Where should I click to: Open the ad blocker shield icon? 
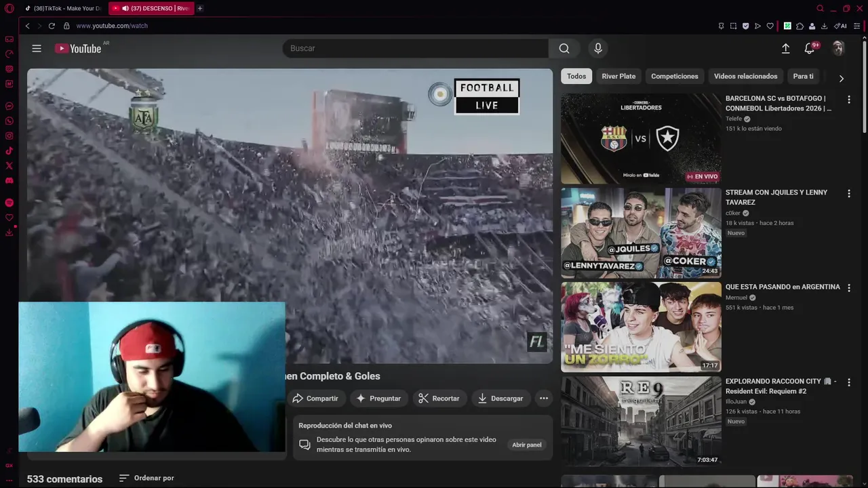click(x=745, y=26)
